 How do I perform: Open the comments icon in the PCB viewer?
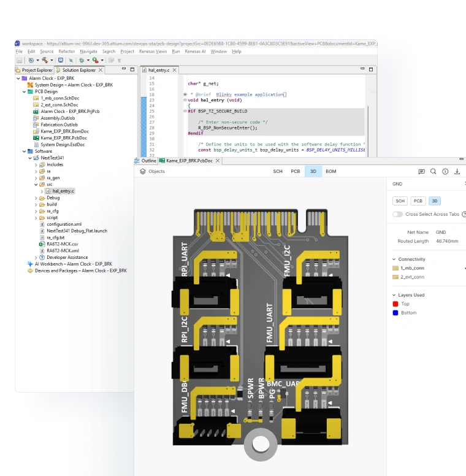coord(421,172)
